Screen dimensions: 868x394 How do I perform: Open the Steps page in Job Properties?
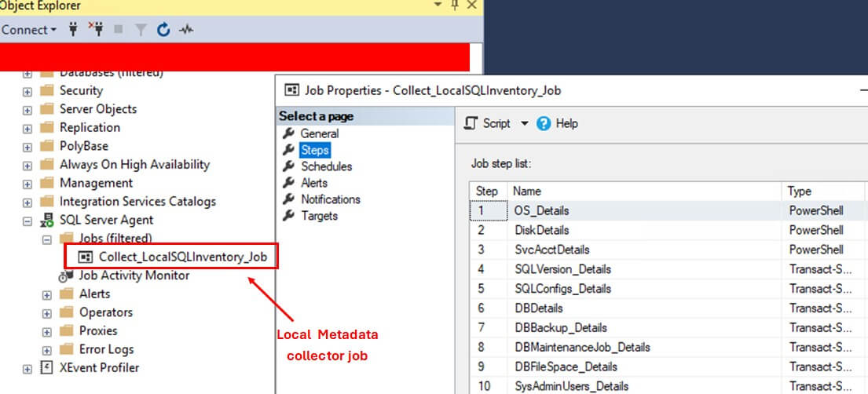click(x=314, y=150)
